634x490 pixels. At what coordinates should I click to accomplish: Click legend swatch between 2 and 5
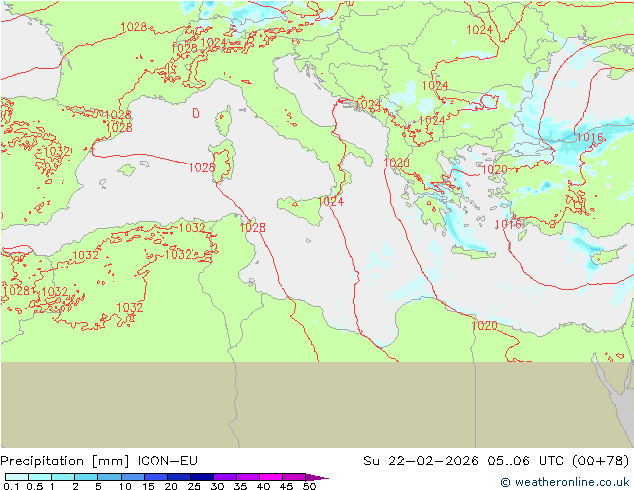(86, 477)
